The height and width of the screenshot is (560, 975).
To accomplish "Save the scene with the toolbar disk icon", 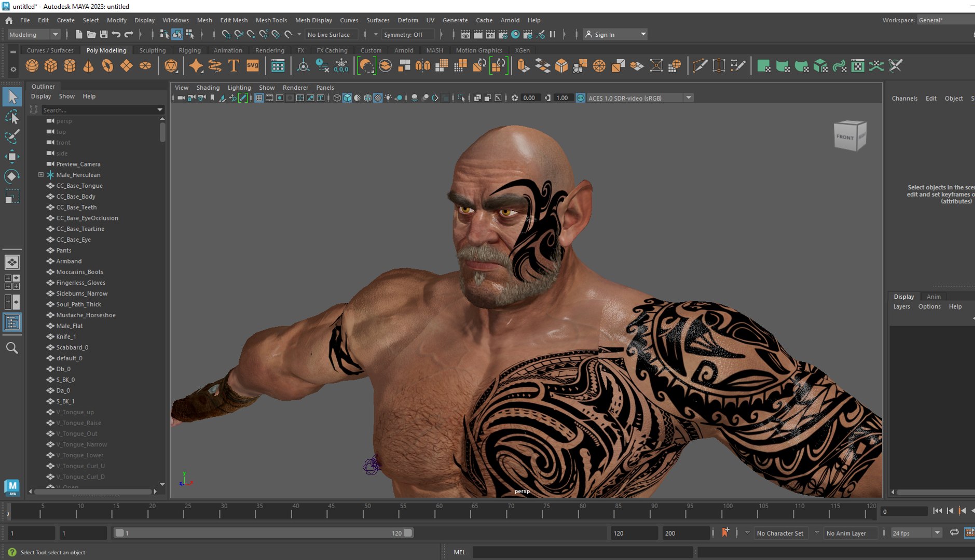I will (x=104, y=34).
